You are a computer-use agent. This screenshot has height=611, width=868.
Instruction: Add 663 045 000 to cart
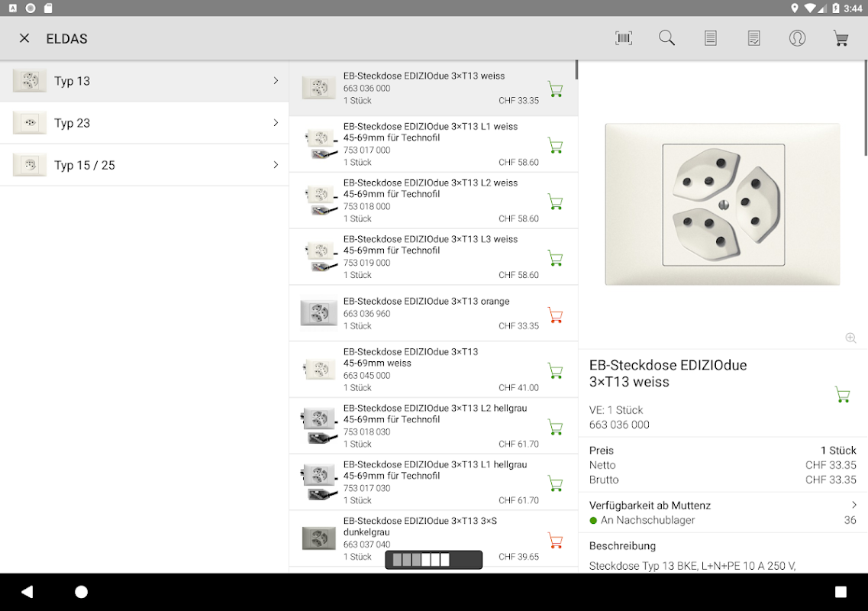tap(555, 370)
